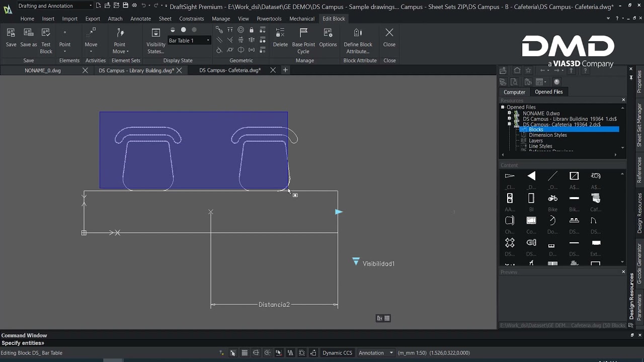Select Base Point Cycle flag icon
644x362 pixels.
pos(303,33)
